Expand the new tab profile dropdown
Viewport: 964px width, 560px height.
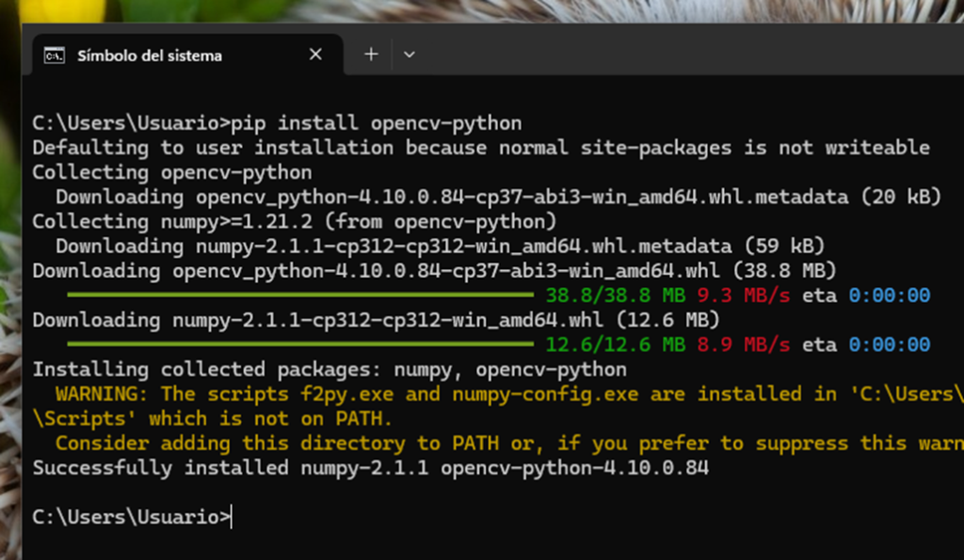[x=409, y=55]
